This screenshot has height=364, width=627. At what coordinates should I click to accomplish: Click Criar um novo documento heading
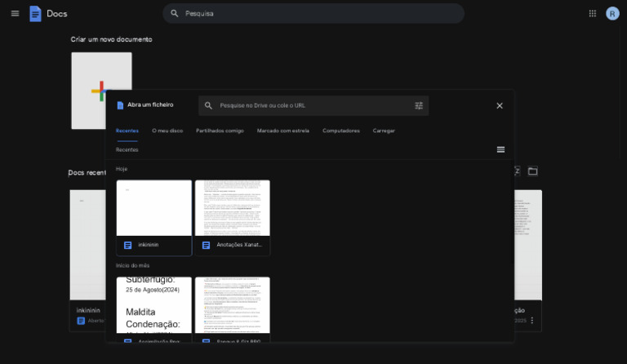111,39
